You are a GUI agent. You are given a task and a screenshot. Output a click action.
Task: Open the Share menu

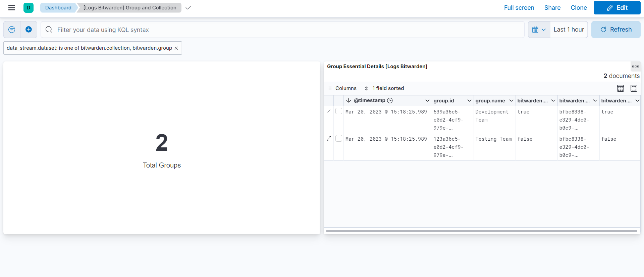pyautogui.click(x=552, y=8)
